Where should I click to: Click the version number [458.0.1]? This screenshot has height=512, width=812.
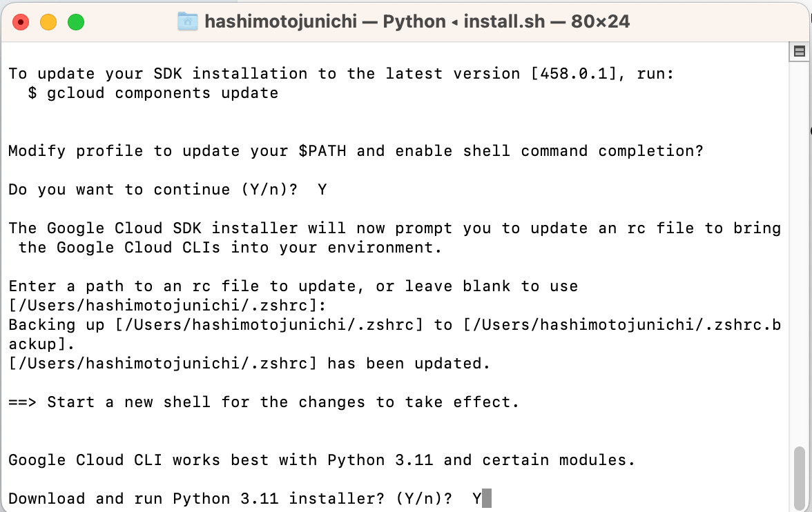pos(573,74)
